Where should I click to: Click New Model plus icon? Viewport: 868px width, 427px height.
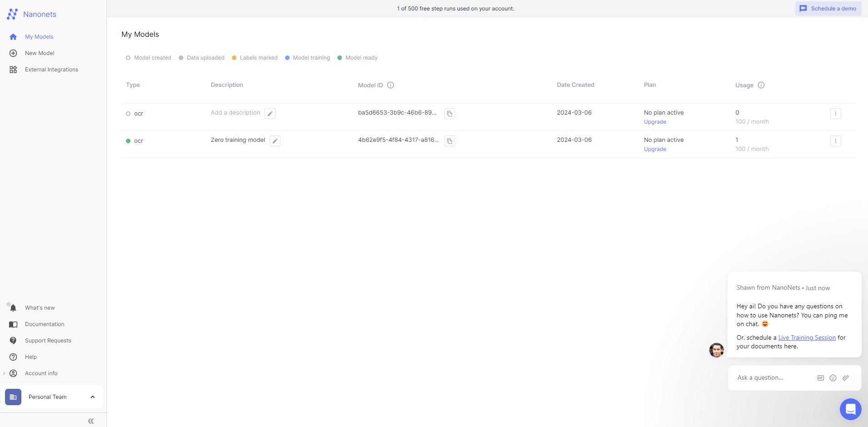coord(13,53)
